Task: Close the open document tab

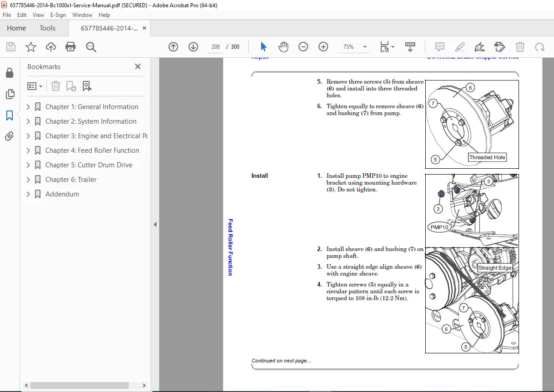Action: click(x=145, y=28)
